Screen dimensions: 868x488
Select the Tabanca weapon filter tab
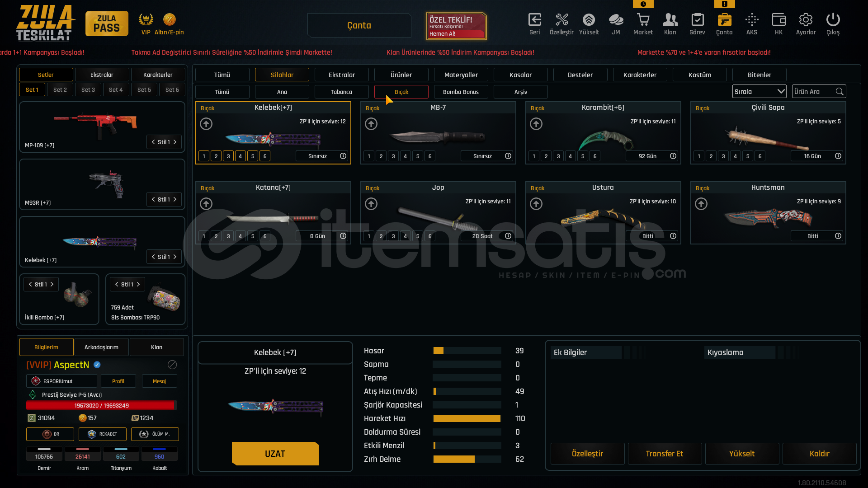point(341,92)
